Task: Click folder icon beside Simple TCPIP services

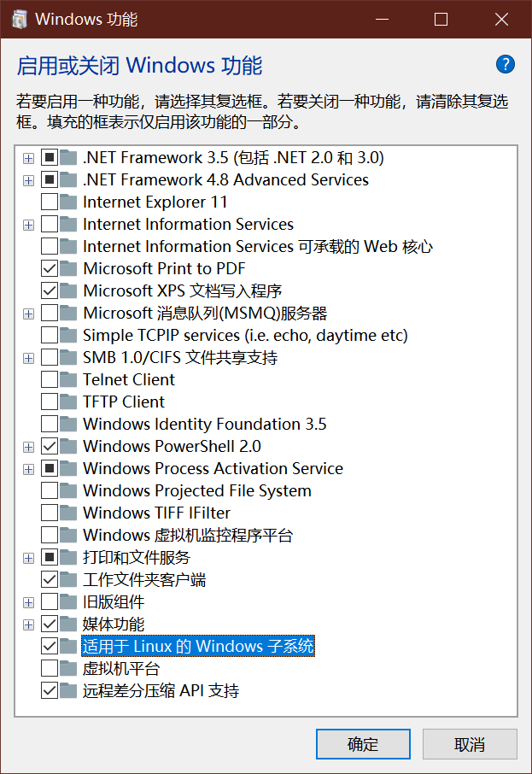Action: (68, 335)
